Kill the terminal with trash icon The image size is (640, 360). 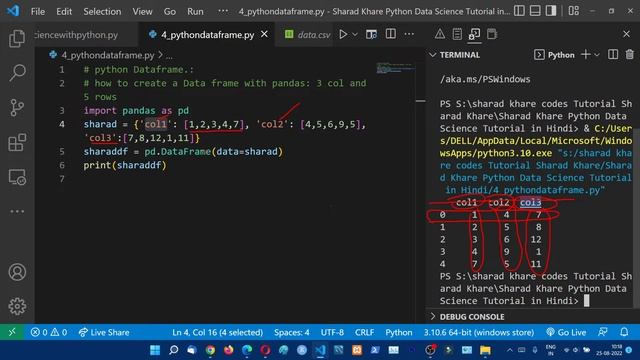click(x=629, y=55)
